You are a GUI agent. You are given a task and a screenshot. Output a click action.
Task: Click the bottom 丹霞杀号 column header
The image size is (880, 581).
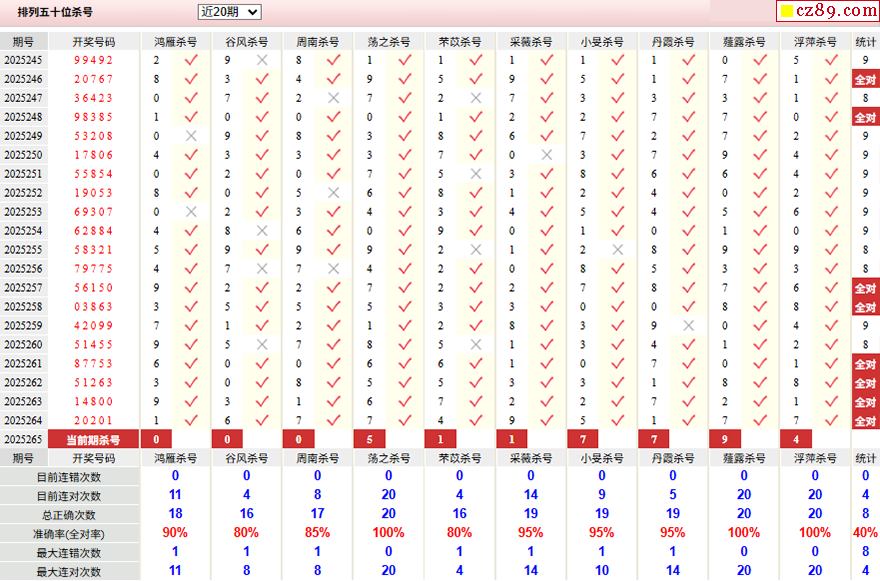[673, 458]
